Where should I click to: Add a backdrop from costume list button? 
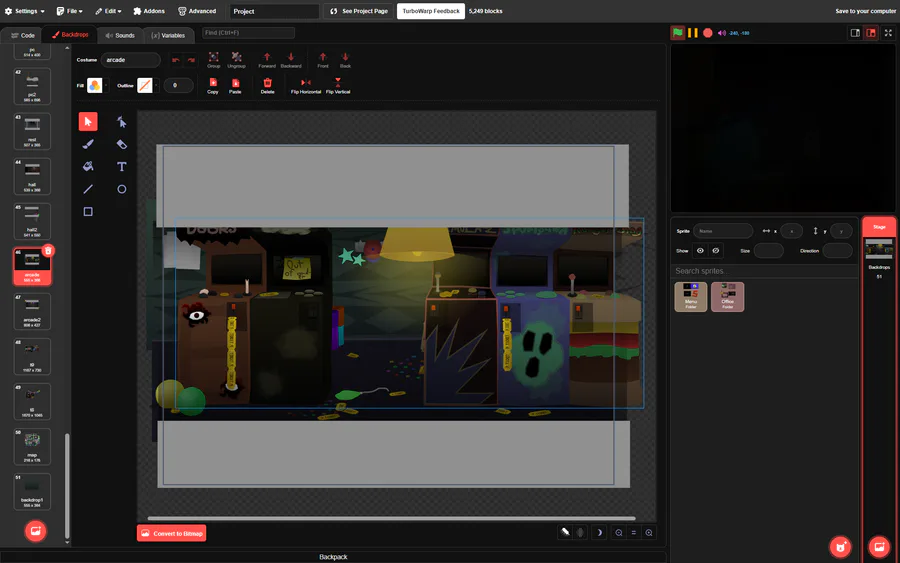pos(36,531)
